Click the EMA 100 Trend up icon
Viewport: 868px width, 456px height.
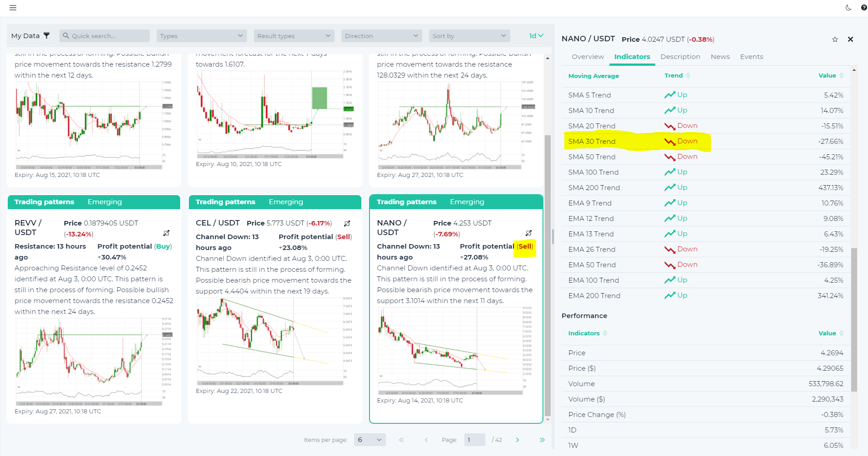[x=670, y=280]
